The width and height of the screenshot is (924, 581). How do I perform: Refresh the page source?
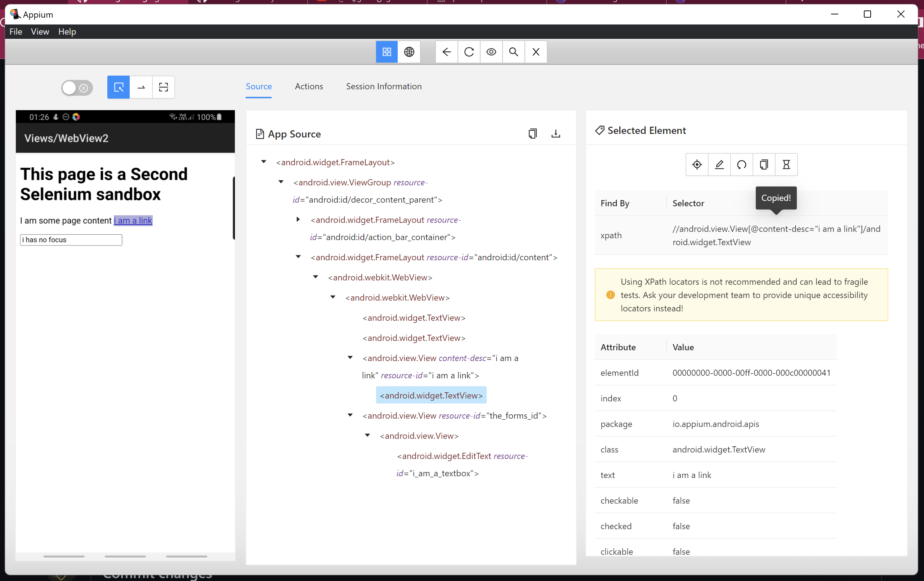point(469,52)
